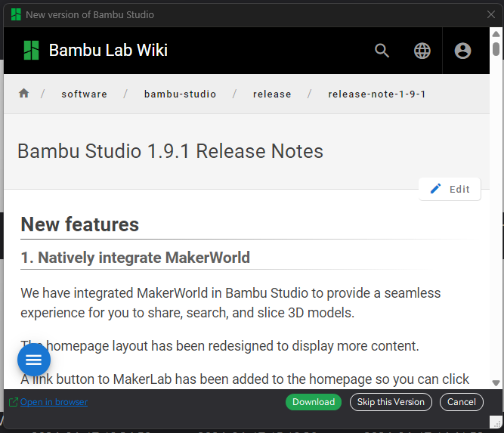Go to the release breadcrumb
This screenshot has height=433, width=504.
pos(272,94)
